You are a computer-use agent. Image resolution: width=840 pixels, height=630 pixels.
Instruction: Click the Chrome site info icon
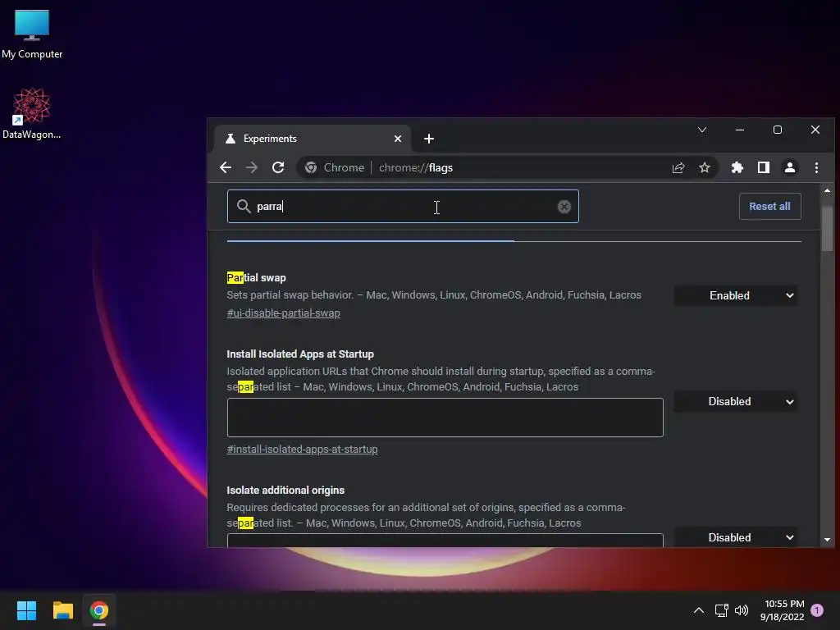(311, 167)
